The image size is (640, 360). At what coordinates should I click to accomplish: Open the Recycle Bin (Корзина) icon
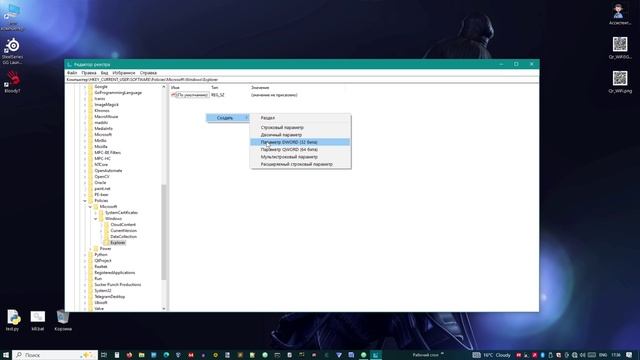[63, 320]
